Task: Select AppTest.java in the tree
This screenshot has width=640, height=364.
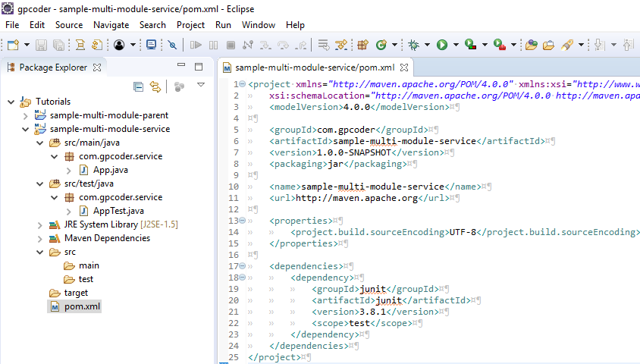Action: pos(118,211)
